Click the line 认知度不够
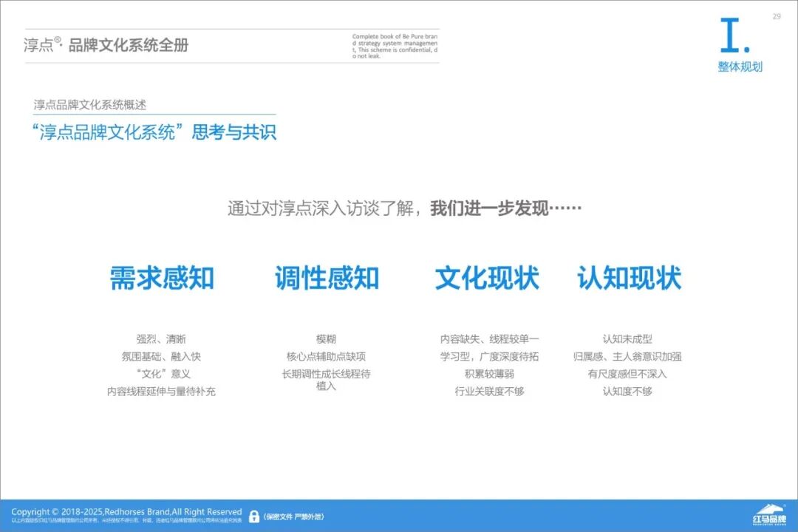 coord(627,392)
